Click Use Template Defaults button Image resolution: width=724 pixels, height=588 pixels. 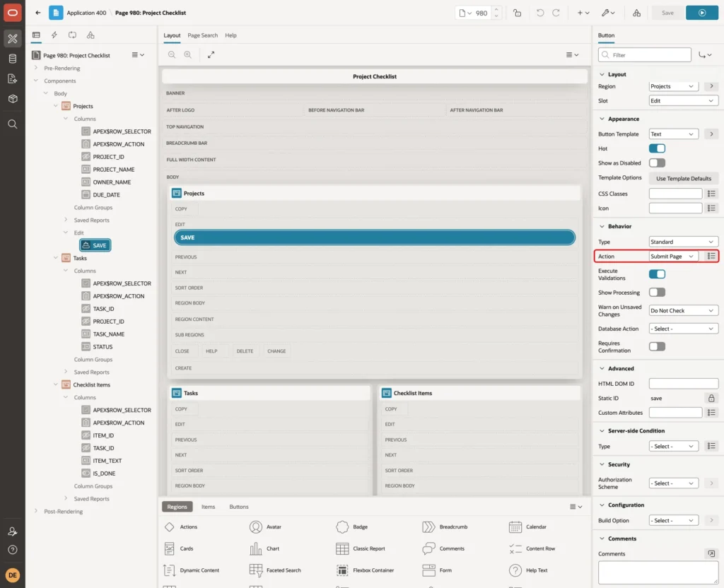click(684, 179)
